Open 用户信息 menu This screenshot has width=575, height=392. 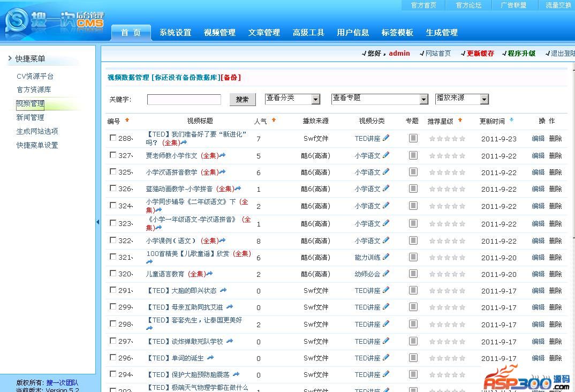point(353,32)
